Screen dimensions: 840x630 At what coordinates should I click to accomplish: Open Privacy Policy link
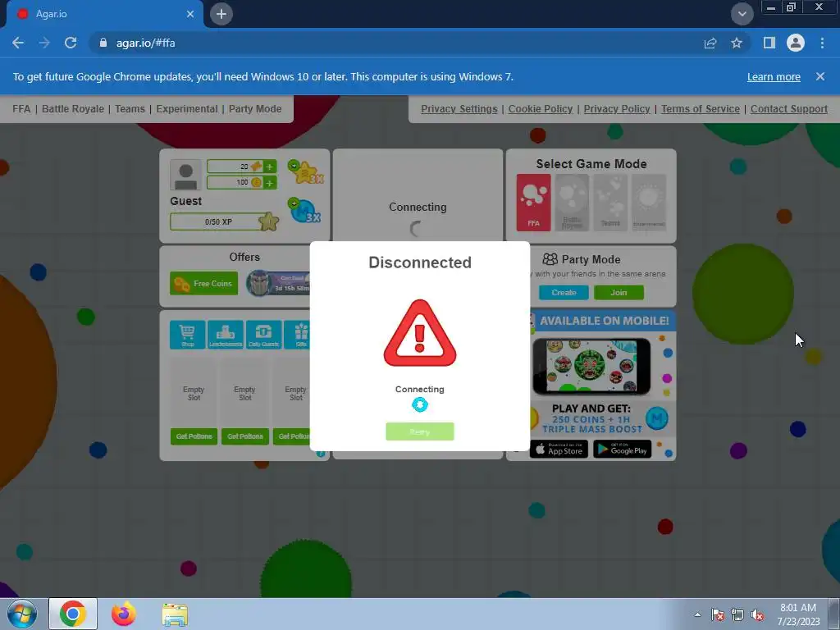coord(617,109)
